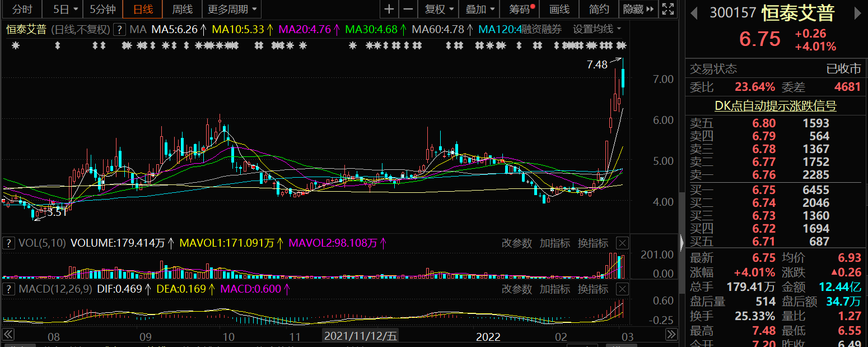Select the 卖一 6.76 order row
The width and height of the screenshot is (868, 347).
776,175
